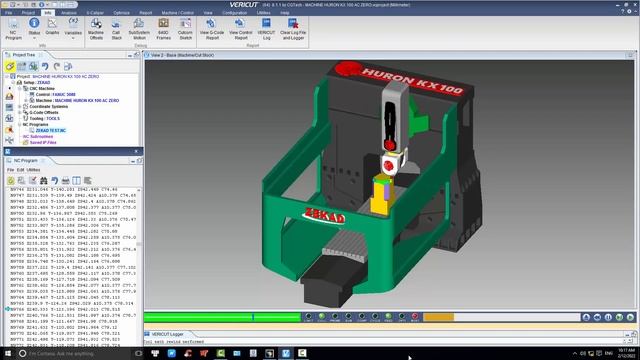
Task: Click the green gear icon in NC Program toolbar
Action: tap(11, 180)
